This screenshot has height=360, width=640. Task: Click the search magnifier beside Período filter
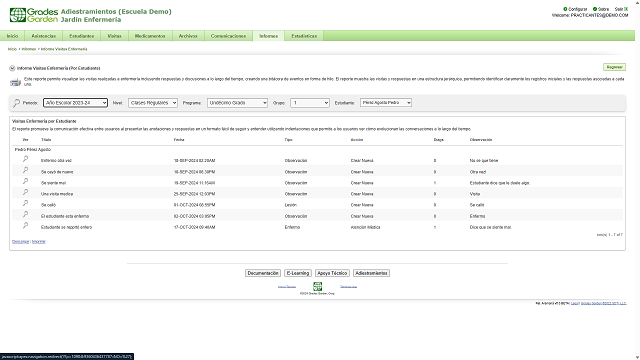(16, 103)
